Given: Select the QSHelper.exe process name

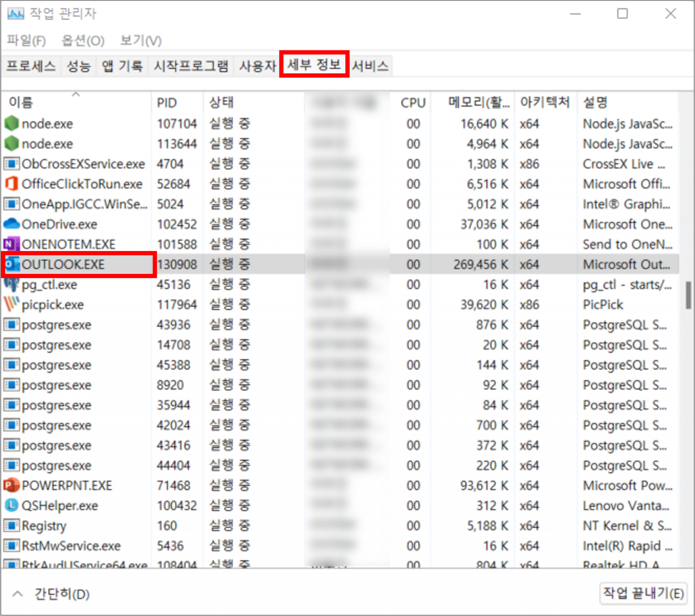Looking at the screenshot, I should [x=60, y=505].
